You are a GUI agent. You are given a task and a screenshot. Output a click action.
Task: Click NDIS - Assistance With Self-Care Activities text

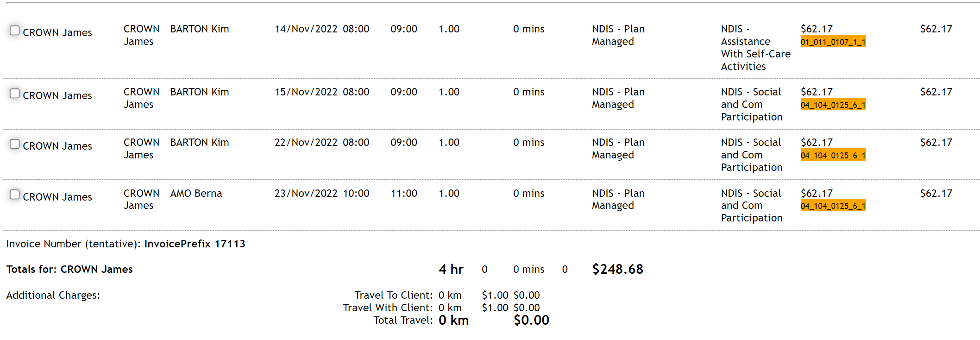(x=755, y=48)
